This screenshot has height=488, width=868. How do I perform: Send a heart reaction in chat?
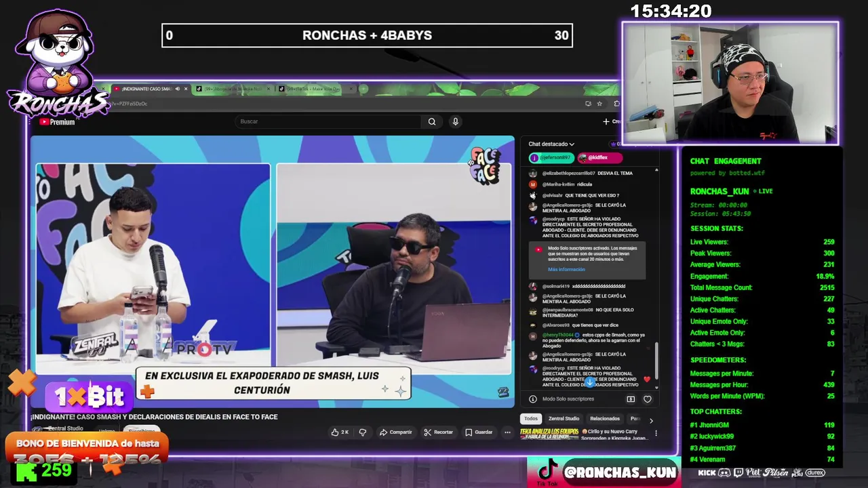(647, 399)
